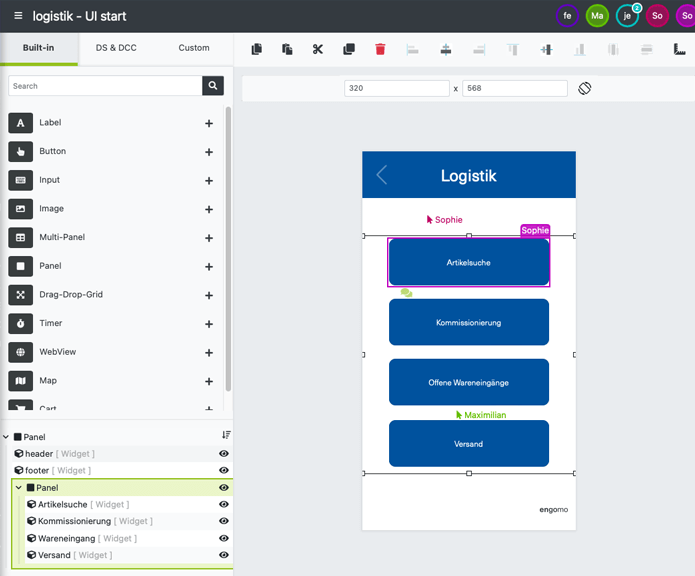
Task: Click the duplicate icon in toolbar
Action: click(x=349, y=49)
